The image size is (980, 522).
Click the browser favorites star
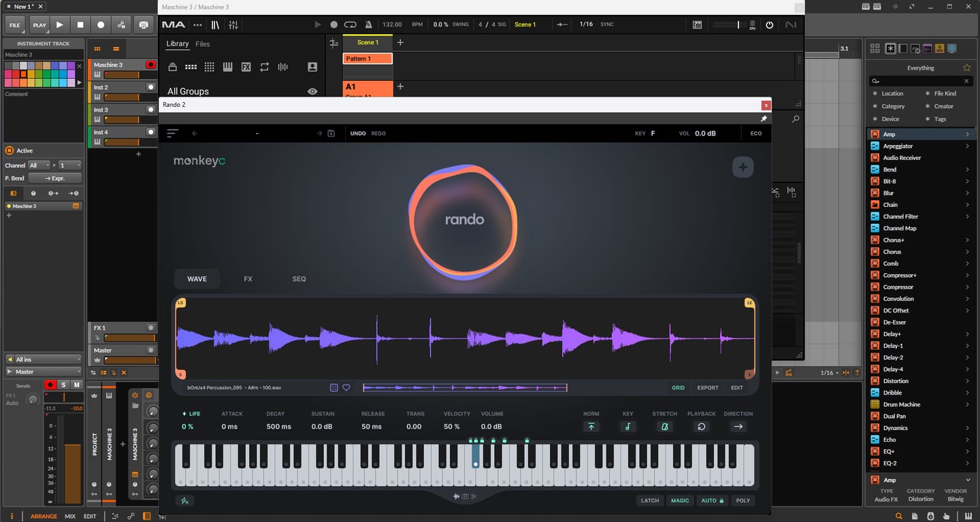click(x=966, y=68)
